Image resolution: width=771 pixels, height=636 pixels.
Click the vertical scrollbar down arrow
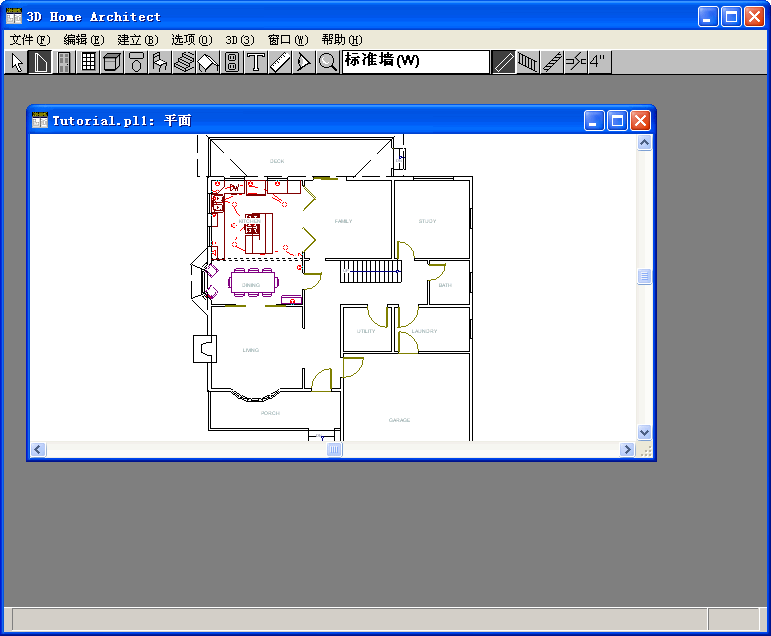coord(645,432)
